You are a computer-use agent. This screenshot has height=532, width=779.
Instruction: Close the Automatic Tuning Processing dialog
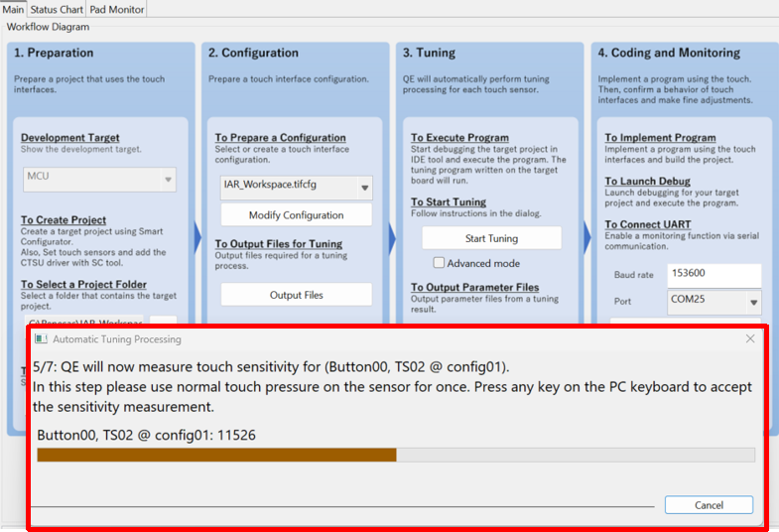[x=750, y=338]
